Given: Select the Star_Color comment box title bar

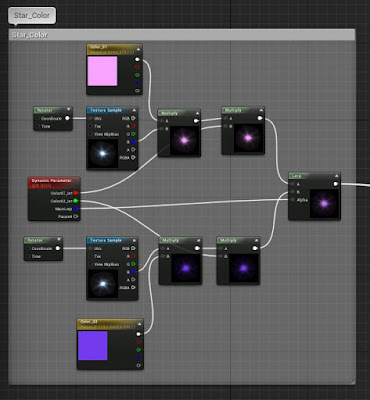Looking at the screenshot, I should pyautogui.click(x=182, y=35).
